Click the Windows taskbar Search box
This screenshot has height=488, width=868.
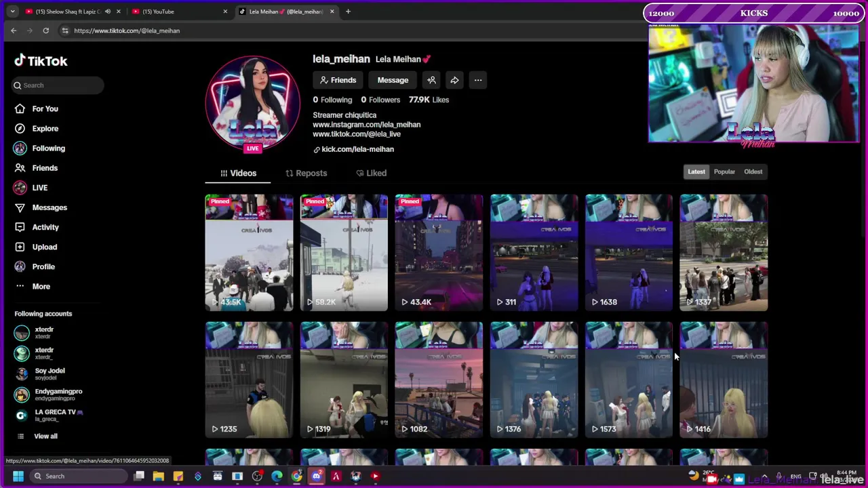point(78,476)
